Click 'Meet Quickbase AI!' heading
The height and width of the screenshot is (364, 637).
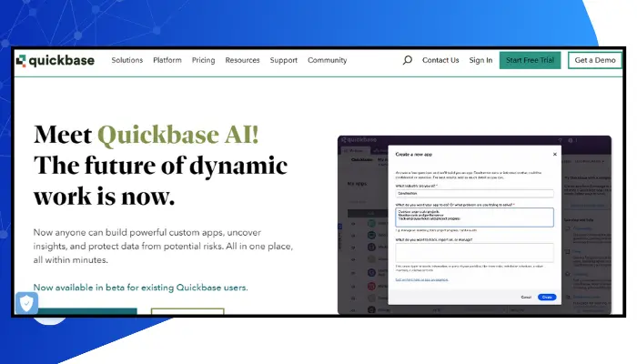[147, 135]
